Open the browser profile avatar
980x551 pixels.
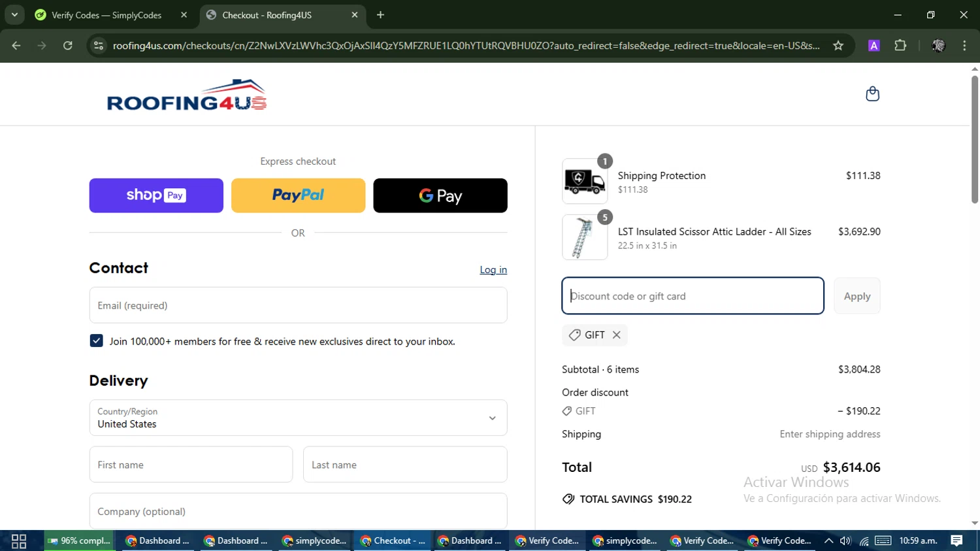click(x=938, y=46)
